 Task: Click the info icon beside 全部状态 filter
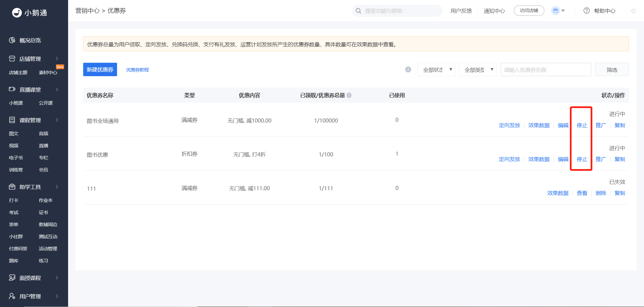(408, 69)
